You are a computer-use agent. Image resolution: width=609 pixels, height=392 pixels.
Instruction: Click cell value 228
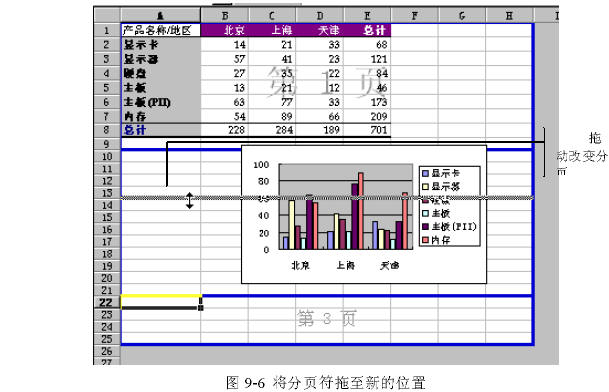coord(236,130)
